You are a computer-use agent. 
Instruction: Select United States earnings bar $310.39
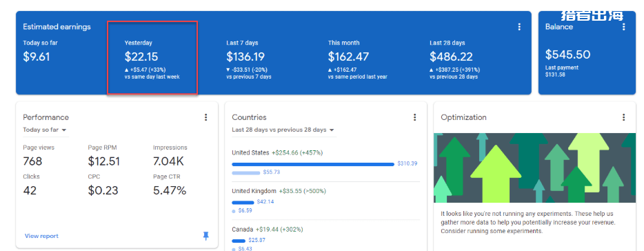pos(313,164)
